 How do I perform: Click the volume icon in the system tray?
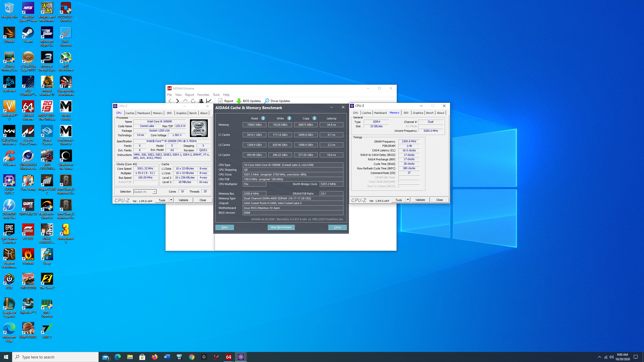[611, 357]
